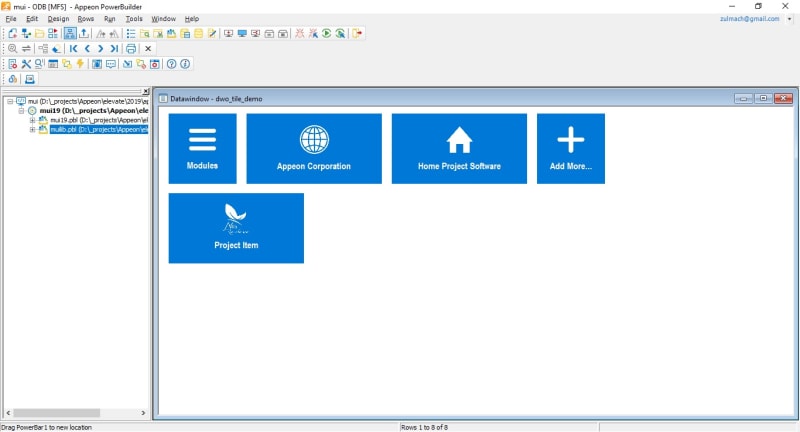
Task: Click the Exit door-arrow icon
Action: [357, 34]
